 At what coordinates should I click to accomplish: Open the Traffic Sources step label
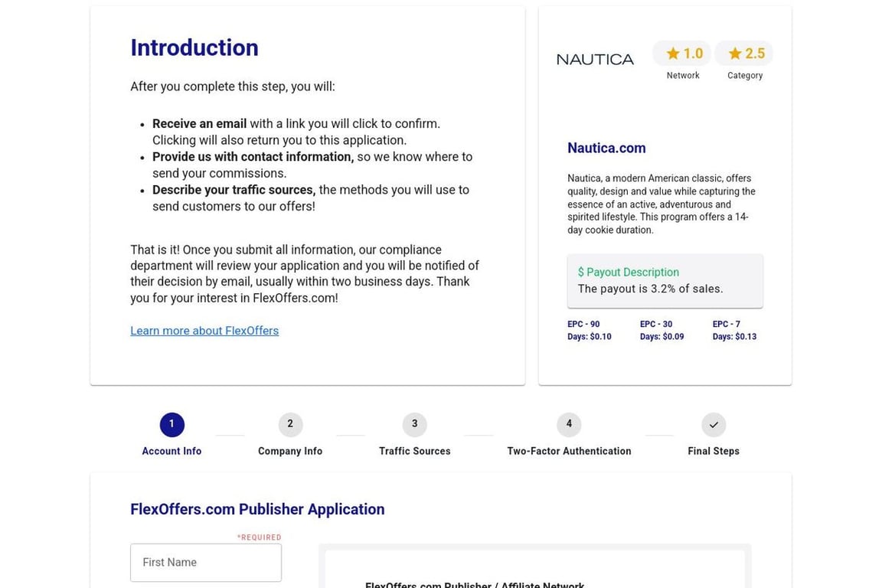click(x=414, y=451)
